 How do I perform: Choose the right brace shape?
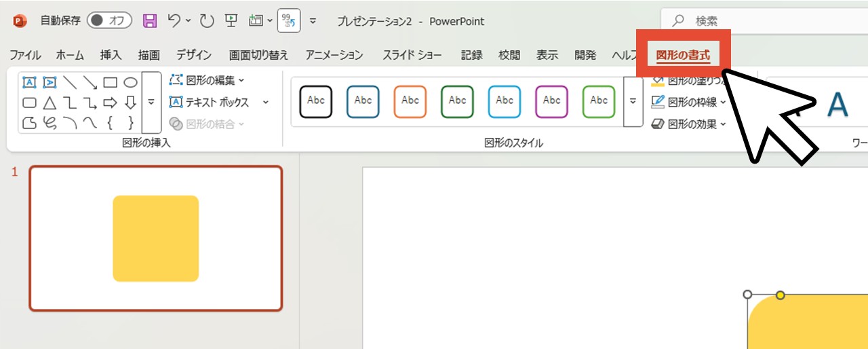coord(131,123)
